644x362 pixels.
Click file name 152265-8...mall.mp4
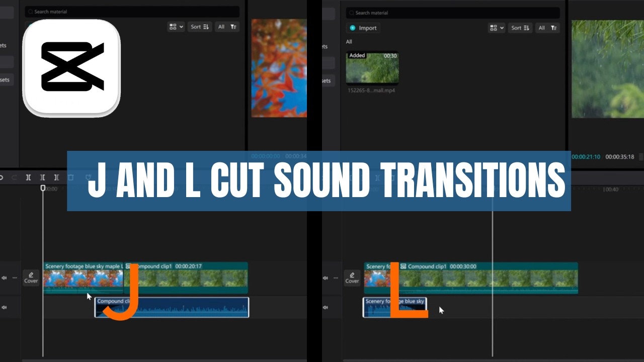point(371,90)
